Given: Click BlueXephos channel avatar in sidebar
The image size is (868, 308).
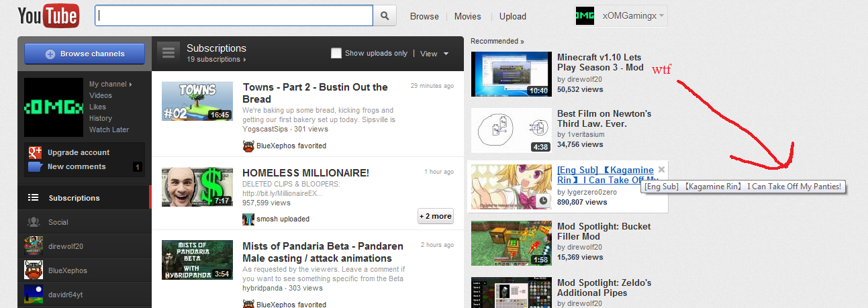Looking at the screenshot, I should pos(34,270).
